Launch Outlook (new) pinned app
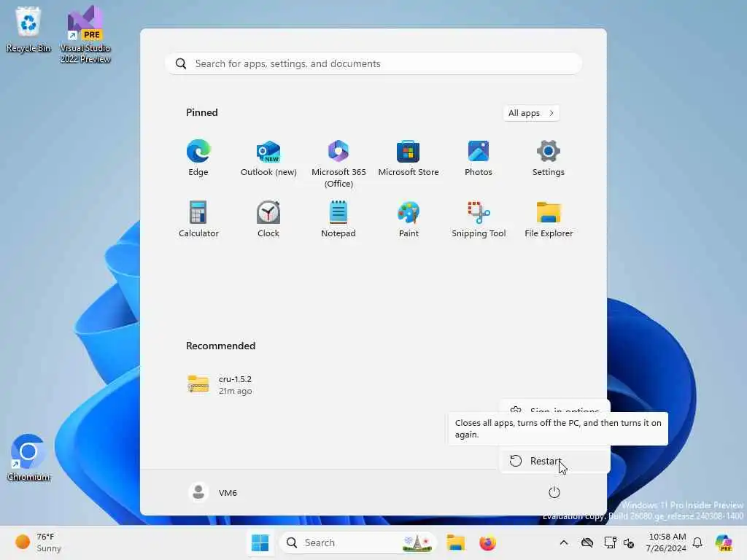This screenshot has height=560, width=747. (x=268, y=158)
